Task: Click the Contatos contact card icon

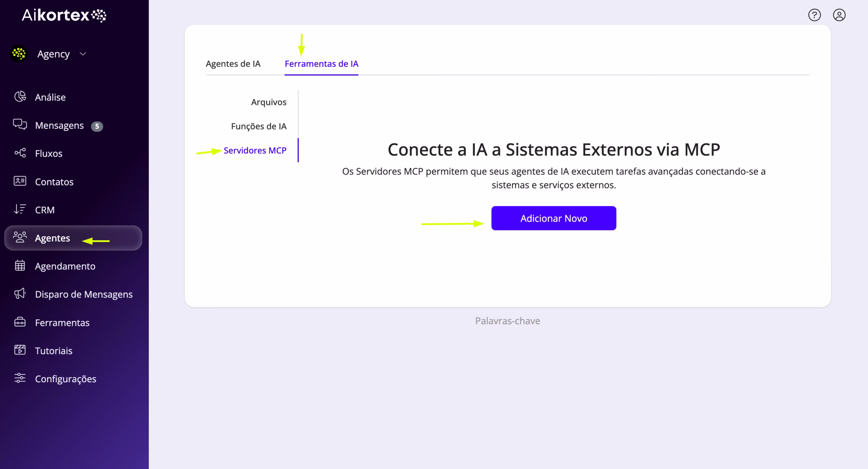Action: tap(20, 181)
